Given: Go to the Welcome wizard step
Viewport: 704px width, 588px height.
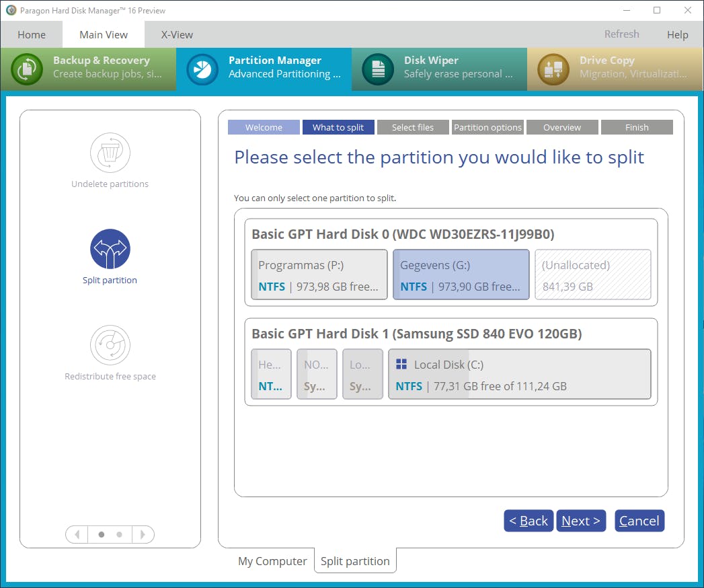Looking at the screenshot, I should pos(264,127).
